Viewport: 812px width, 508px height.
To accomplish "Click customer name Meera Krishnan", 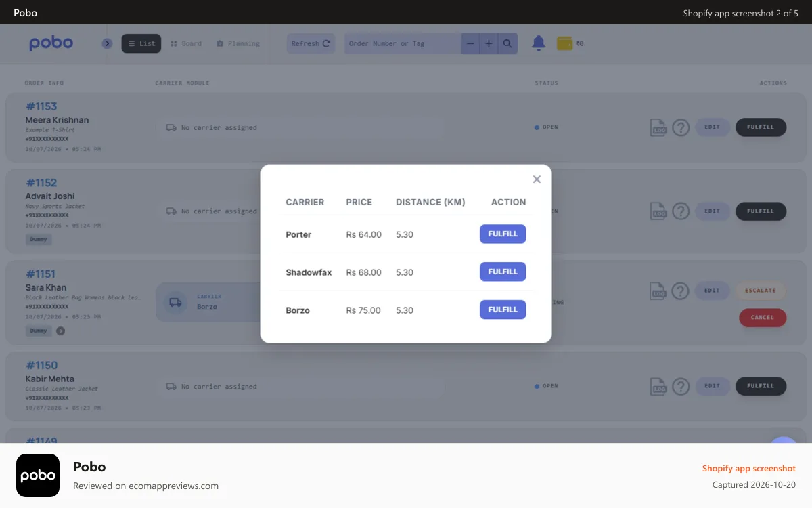I will click(x=58, y=120).
